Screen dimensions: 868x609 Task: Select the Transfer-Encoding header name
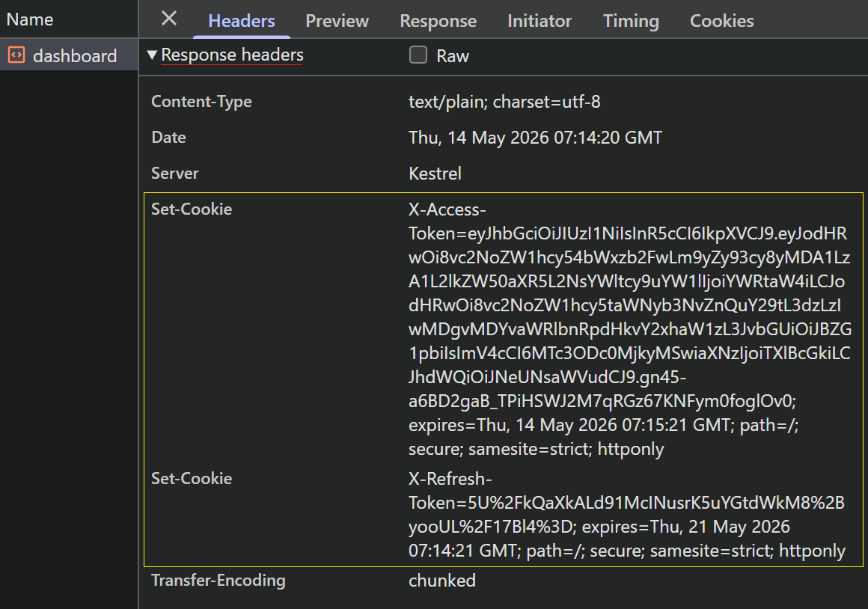218,581
